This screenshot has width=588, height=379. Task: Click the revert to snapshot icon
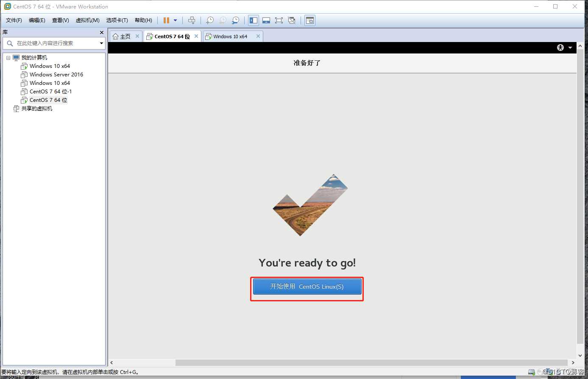pyautogui.click(x=223, y=20)
